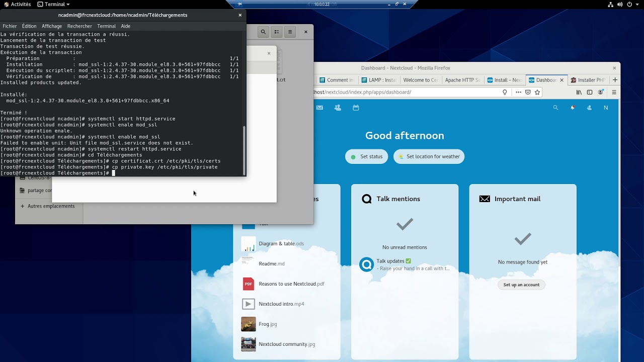
Task: Open the Terminal app menu in the top bar
Action: [54, 4]
